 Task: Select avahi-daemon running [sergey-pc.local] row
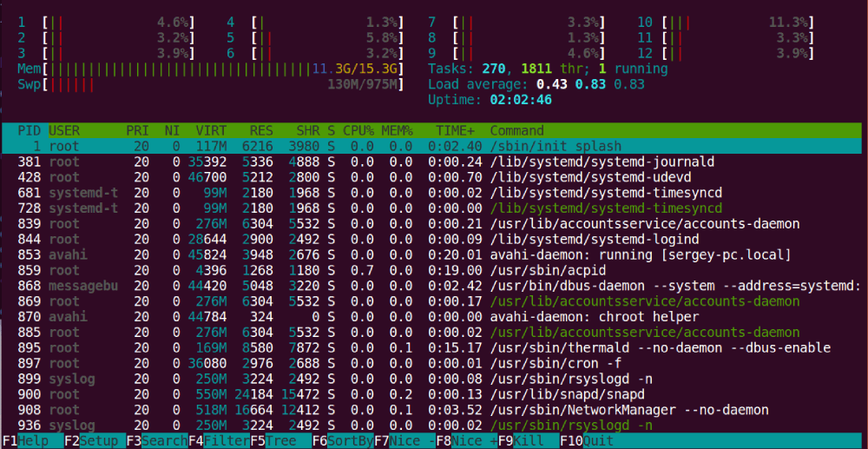(431, 255)
